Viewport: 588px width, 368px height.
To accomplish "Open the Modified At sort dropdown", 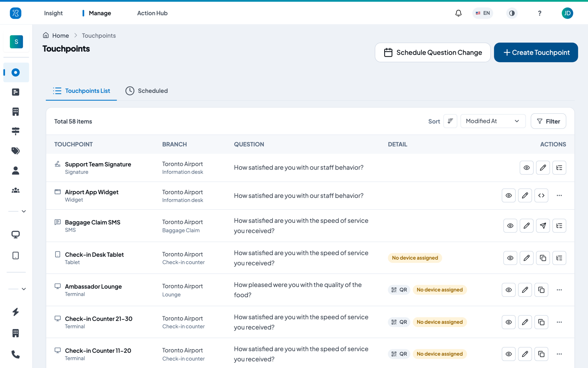I will tap(492, 121).
